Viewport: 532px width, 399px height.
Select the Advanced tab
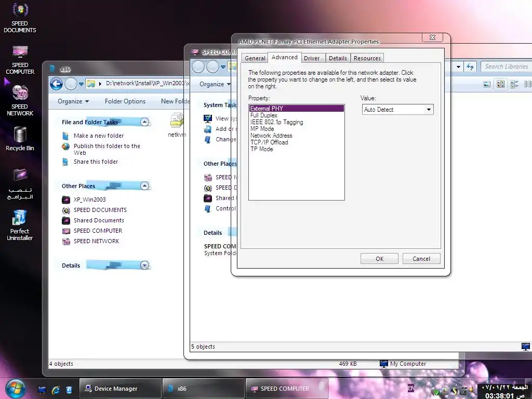click(284, 57)
